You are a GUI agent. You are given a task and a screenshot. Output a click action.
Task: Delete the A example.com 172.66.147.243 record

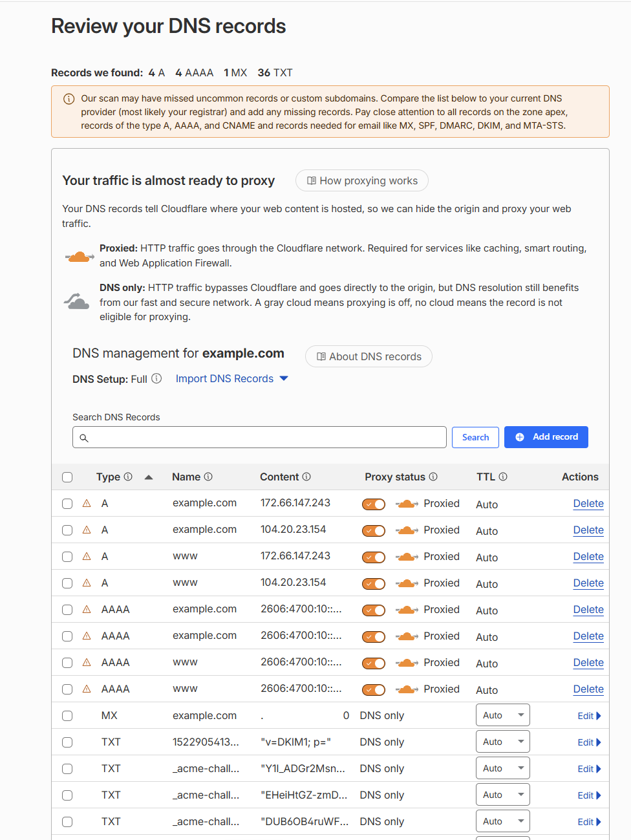pyautogui.click(x=588, y=504)
